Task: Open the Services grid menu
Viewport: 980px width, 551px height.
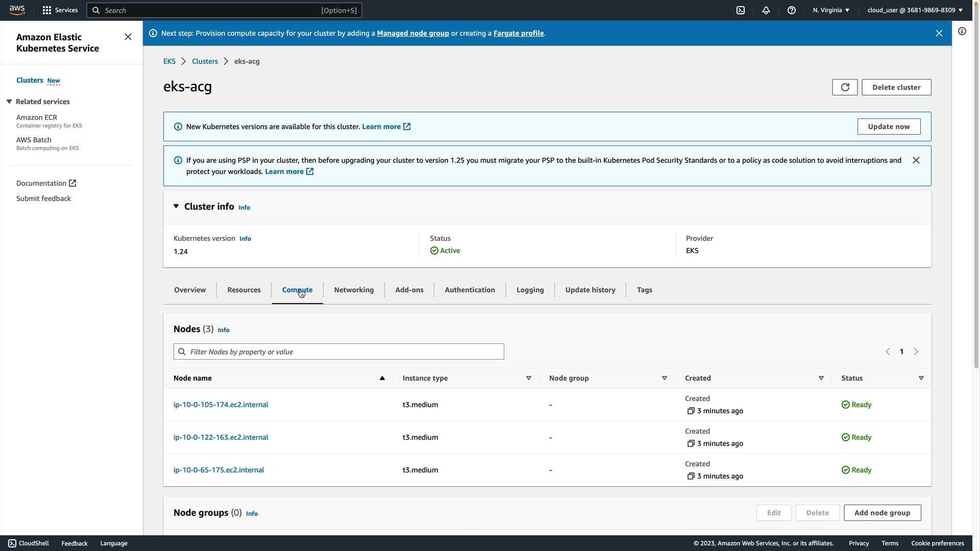Action: 60,10
